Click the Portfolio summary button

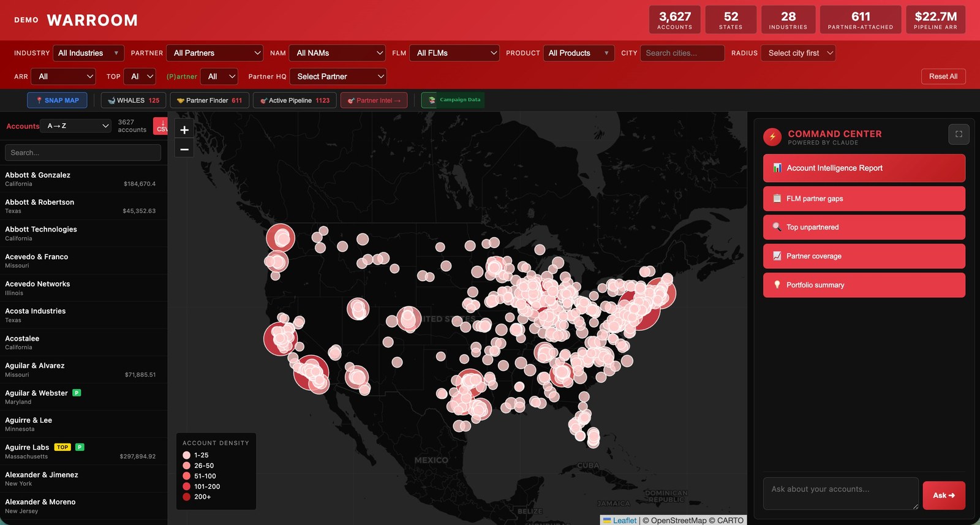(864, 285)
